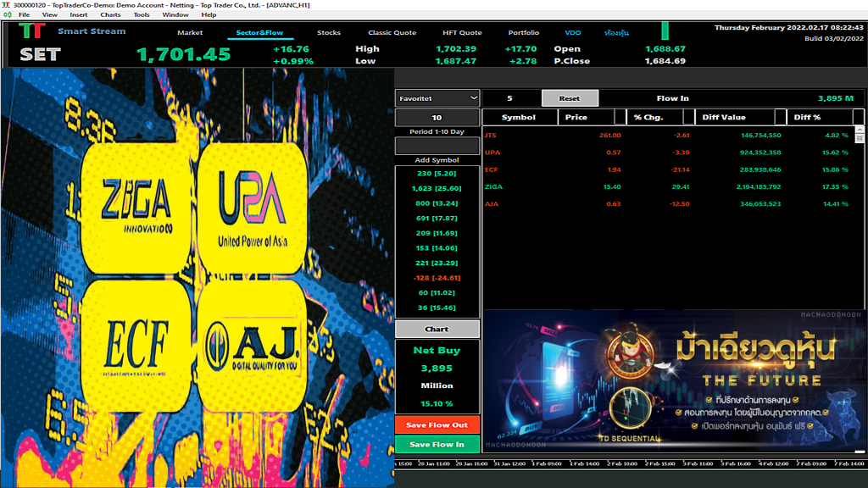Viewport: 868px width, 488px height.
Task: Select negative flow entry -128 [-24.61]
Action: tap(437, 278)
